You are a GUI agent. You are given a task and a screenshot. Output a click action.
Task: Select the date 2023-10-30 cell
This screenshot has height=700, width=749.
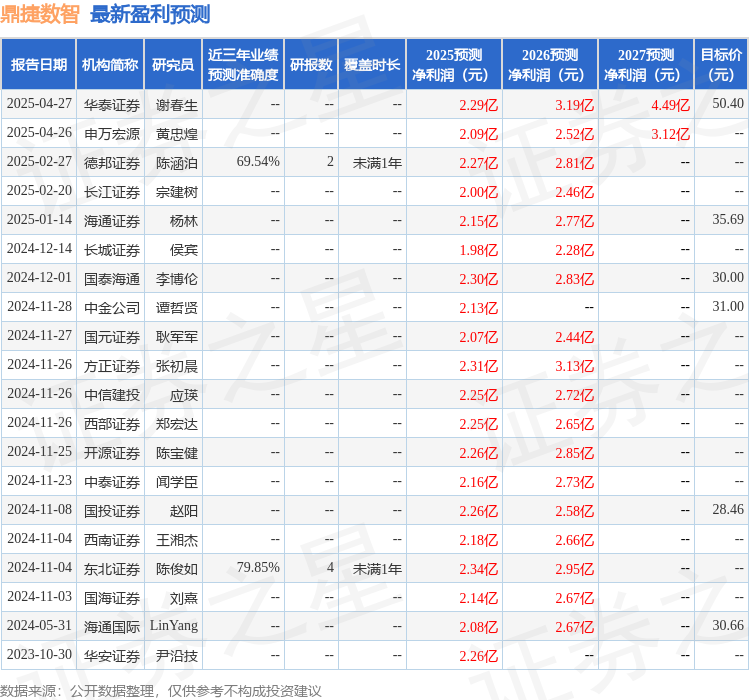[39, 655]
